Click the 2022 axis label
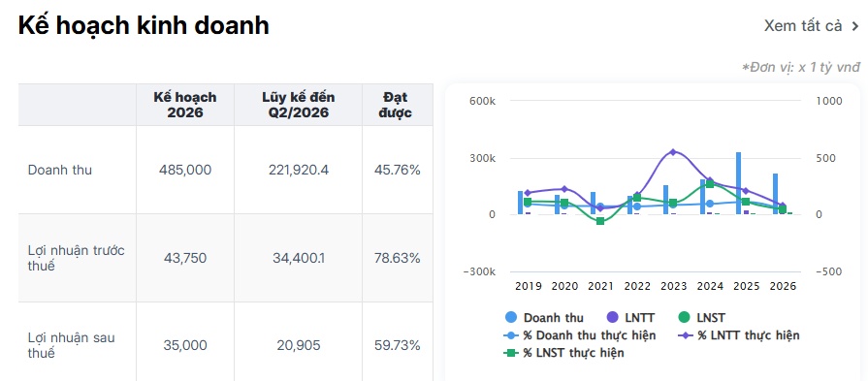This screenshot has height=381, width=868. tap(637, 286)
